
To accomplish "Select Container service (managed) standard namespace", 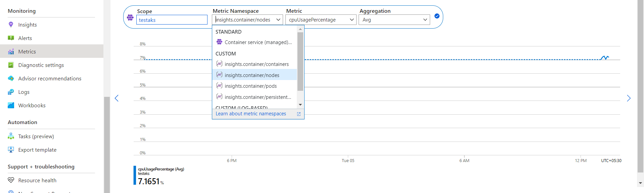I will (x=258, y=42).
